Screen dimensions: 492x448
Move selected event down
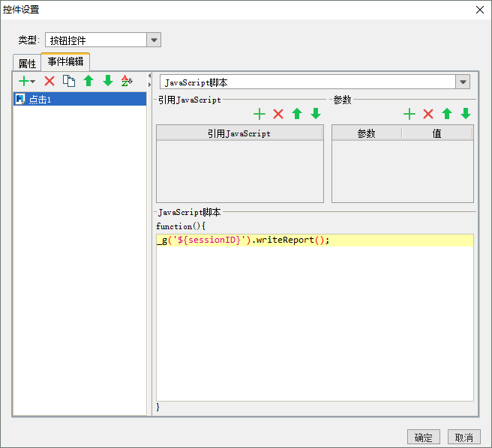coord(108,81)
